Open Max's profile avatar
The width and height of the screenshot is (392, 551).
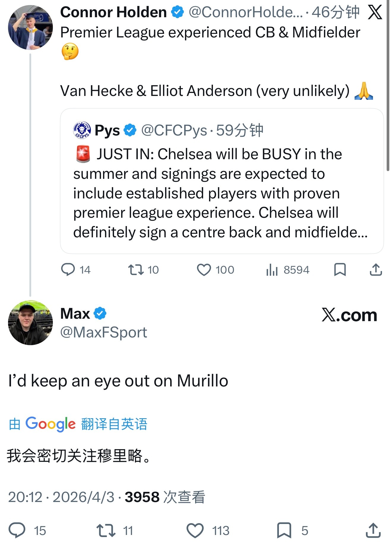point(30,323)
